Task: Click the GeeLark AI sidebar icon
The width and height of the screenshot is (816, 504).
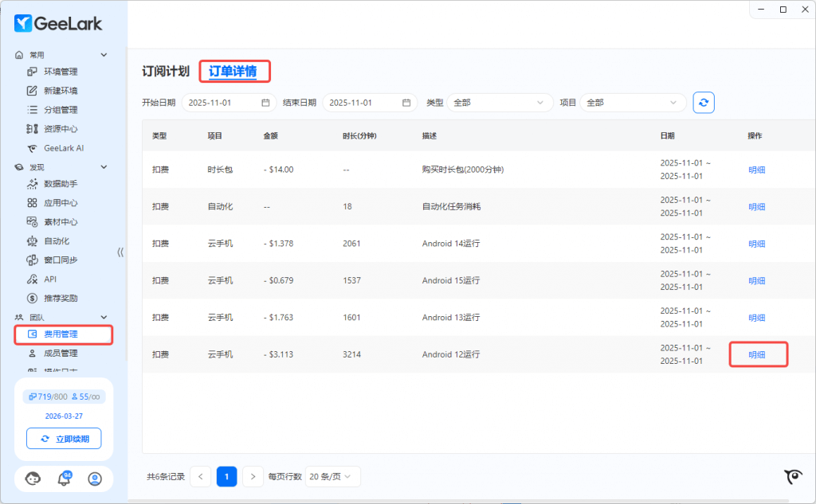Action: point(33,148)
